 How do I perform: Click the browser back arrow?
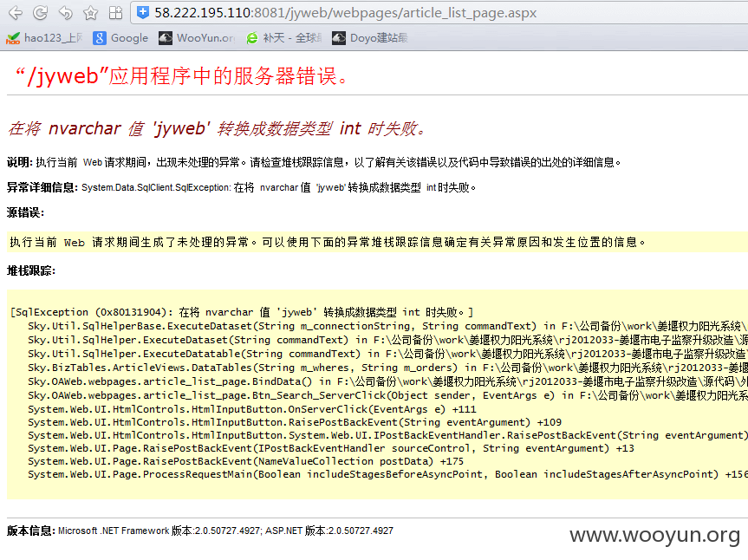tap(16, 13)
